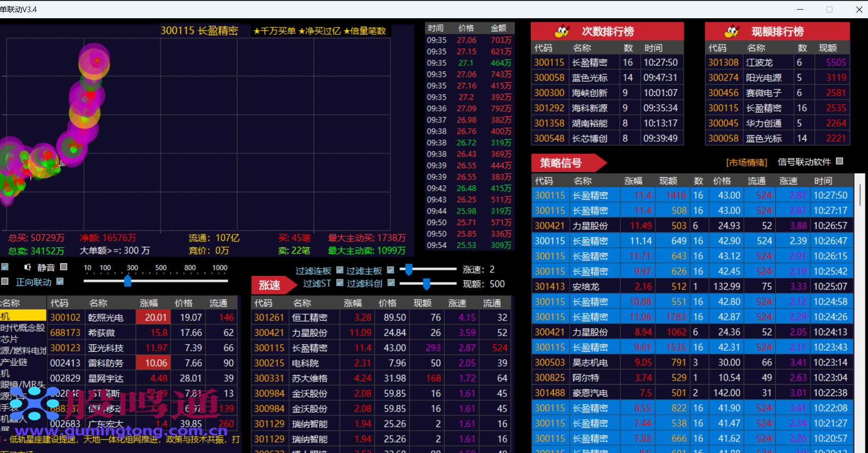The height and width of the screenshot is (453, 868).
Task: Disable the 过滤科创 filter checkbox
Action: coord(391,283)
